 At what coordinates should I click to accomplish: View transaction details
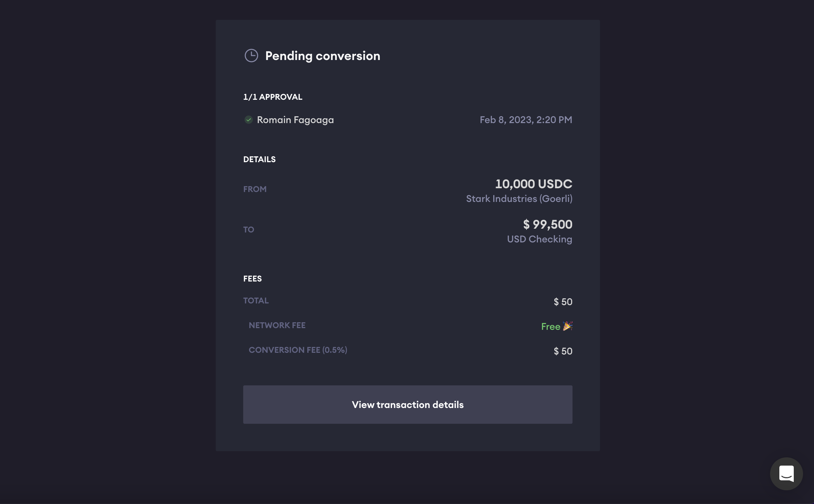(408, 405)
